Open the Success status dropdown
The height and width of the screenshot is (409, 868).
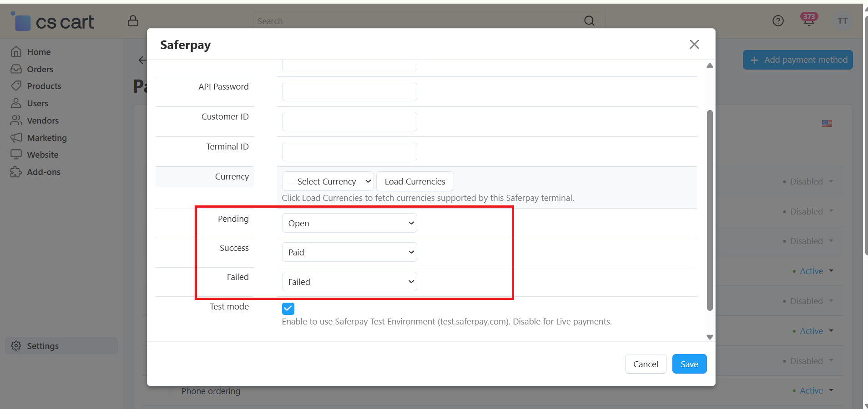click(x=349, y=252)
